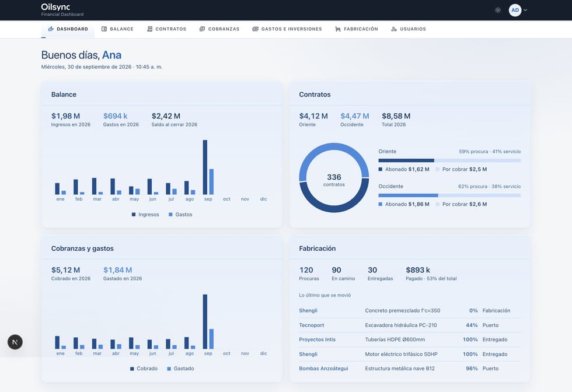
Task: Click the $2,42 M Saldo value
Action: tap(166, 116)
